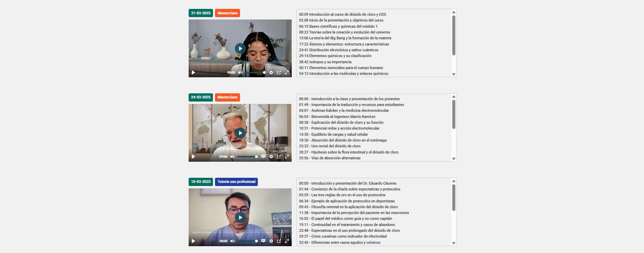Jump to chapter 38:42 Isótopos y su importancia

click(325, 62)
